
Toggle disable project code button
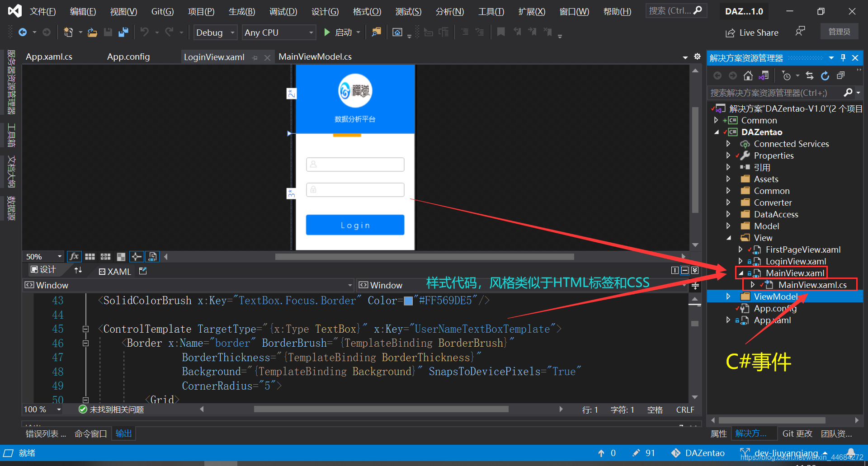(153, 257)
